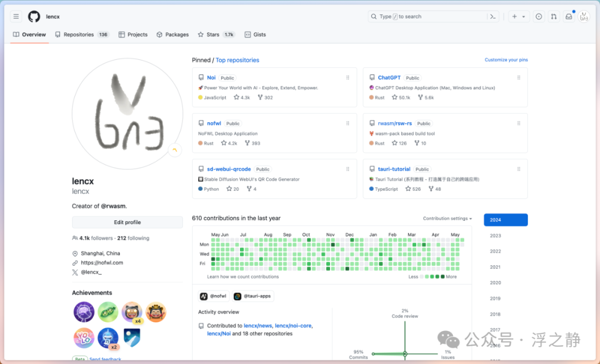Click the plus create-new icon
Image resolution: width=600 pixels, height=364 pixels.
514,17
